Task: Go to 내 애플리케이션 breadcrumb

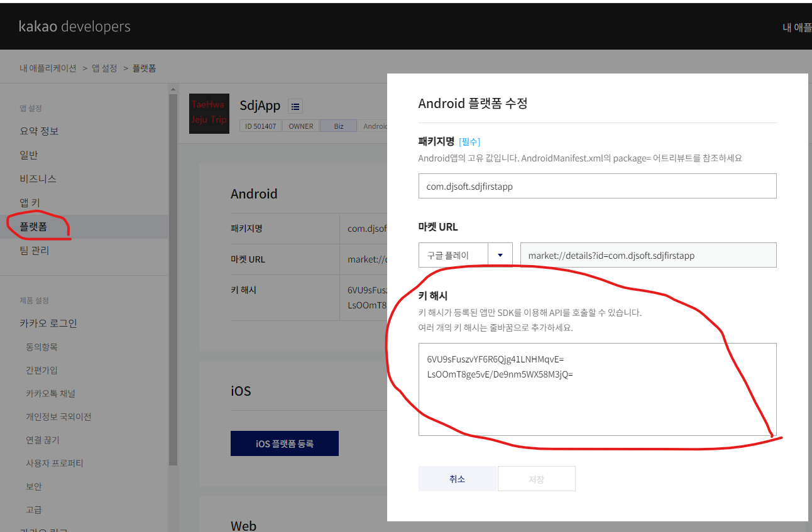Action: 48,68
